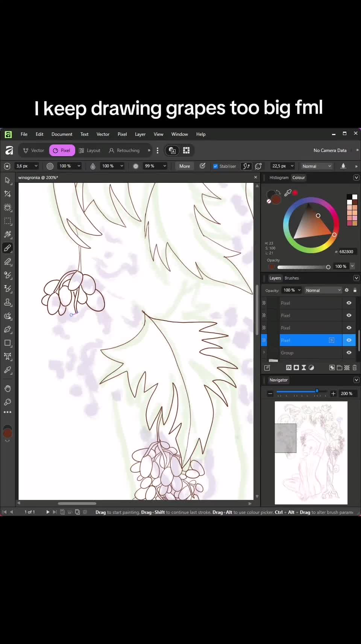Select the Zoom magnifier tool
This screenshot has height=644, width=361.
click(x=8, y=402)
